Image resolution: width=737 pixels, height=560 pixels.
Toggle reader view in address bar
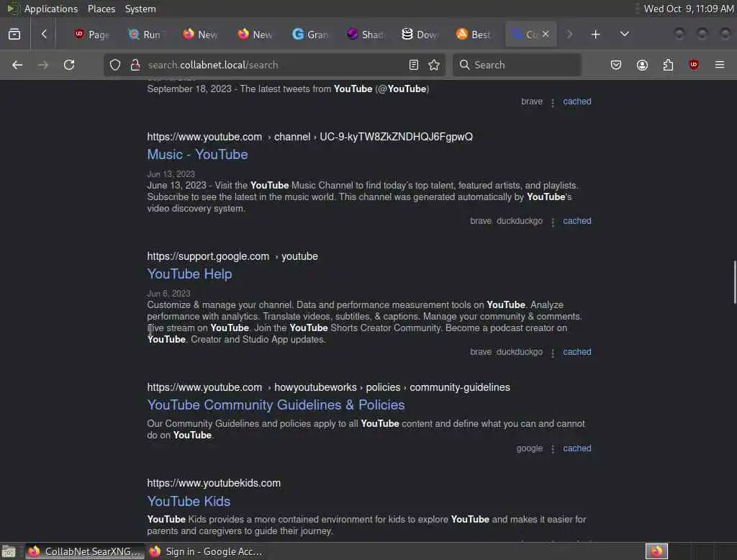(x=414, y=65)
